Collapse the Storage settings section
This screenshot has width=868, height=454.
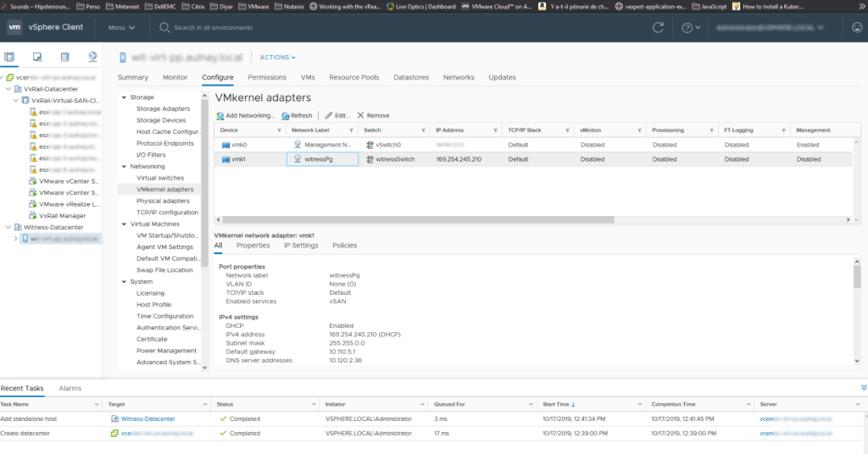pos(124,97)
